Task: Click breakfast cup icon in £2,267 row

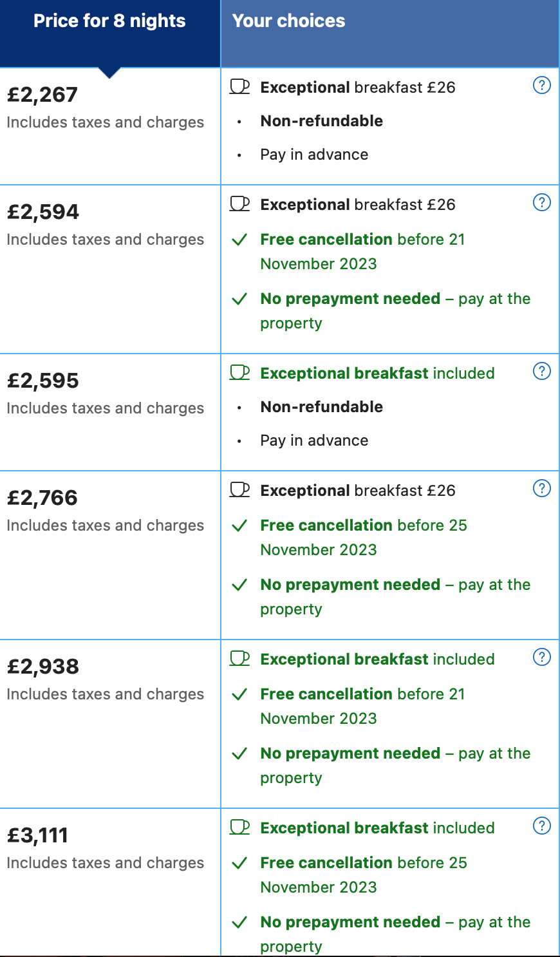Action: coord(239,87)
